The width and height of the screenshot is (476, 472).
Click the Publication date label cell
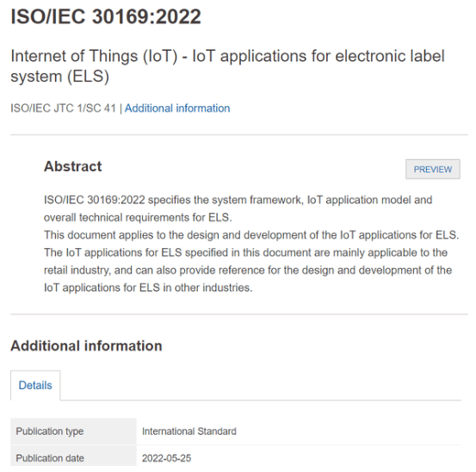point(73,458)
